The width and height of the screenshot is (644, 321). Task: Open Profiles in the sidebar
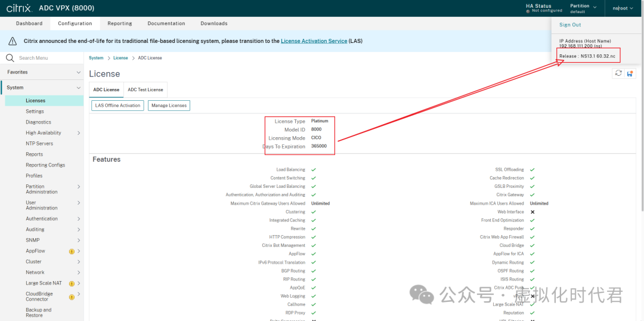pyautogui.click(x=34, y=175)
